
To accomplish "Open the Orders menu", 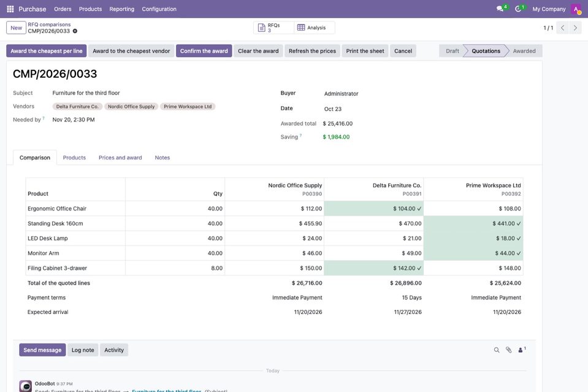I will point(63,9).
